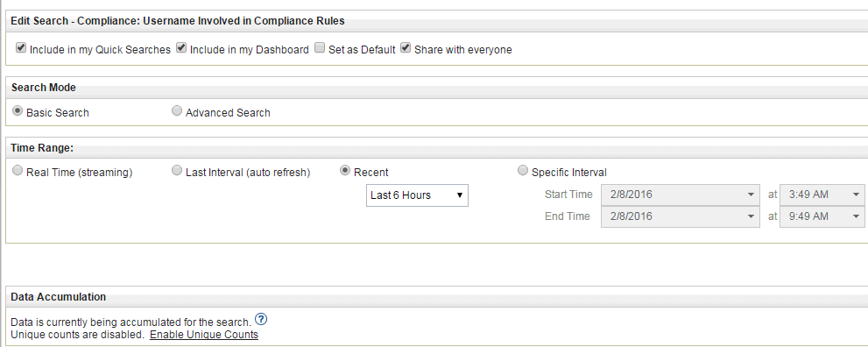Click the Data Accumulation section header
868x347 pixels.
(58, 297)
